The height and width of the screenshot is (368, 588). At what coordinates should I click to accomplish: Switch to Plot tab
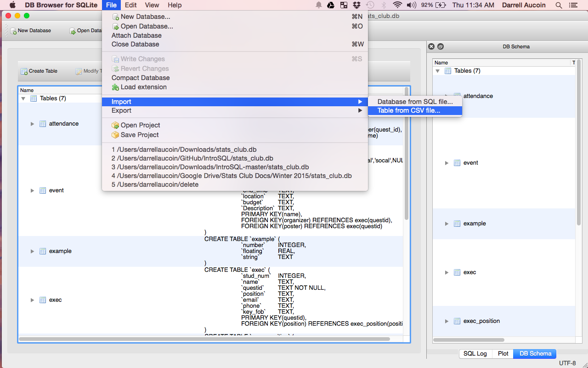[x=503, y=354]
